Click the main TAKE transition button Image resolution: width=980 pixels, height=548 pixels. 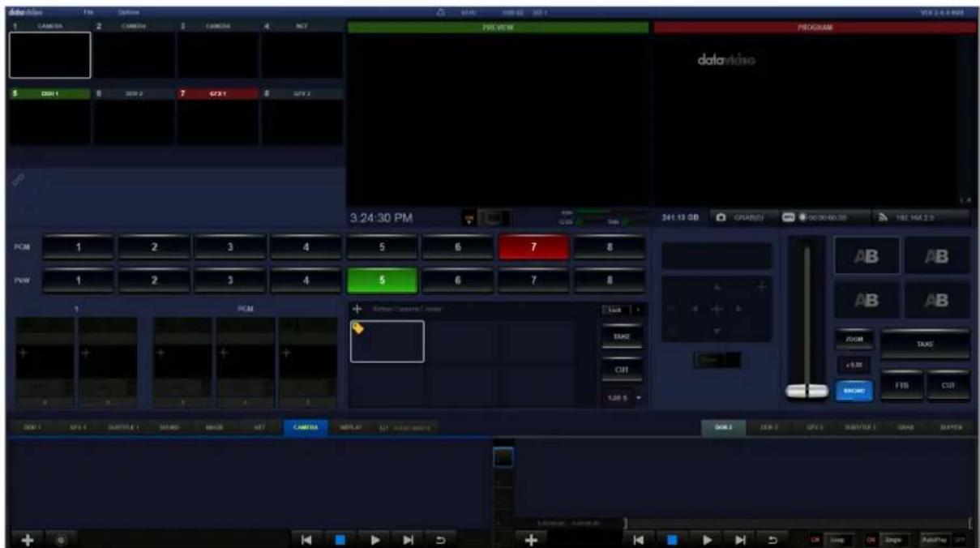click(925, 343)
